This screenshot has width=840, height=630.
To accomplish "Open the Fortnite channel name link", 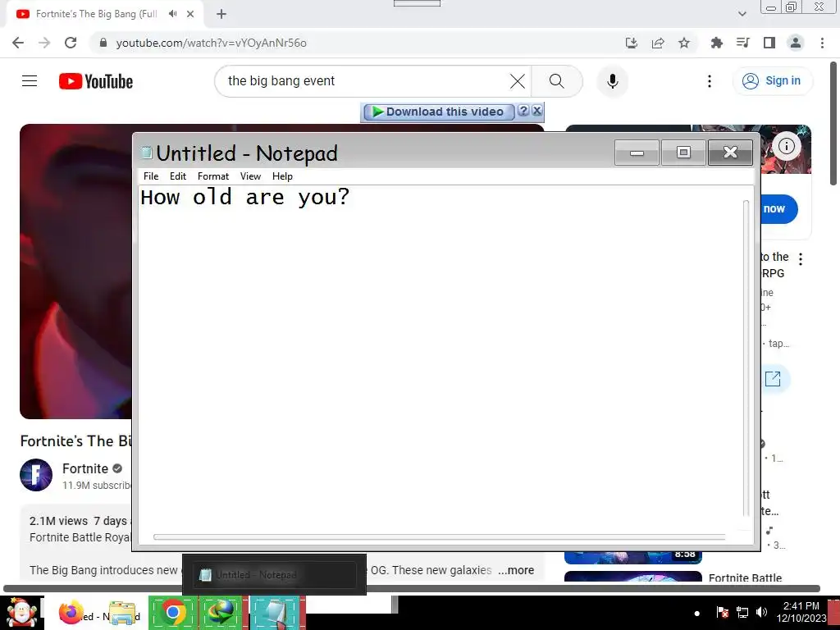I will (x=85, y=468).
